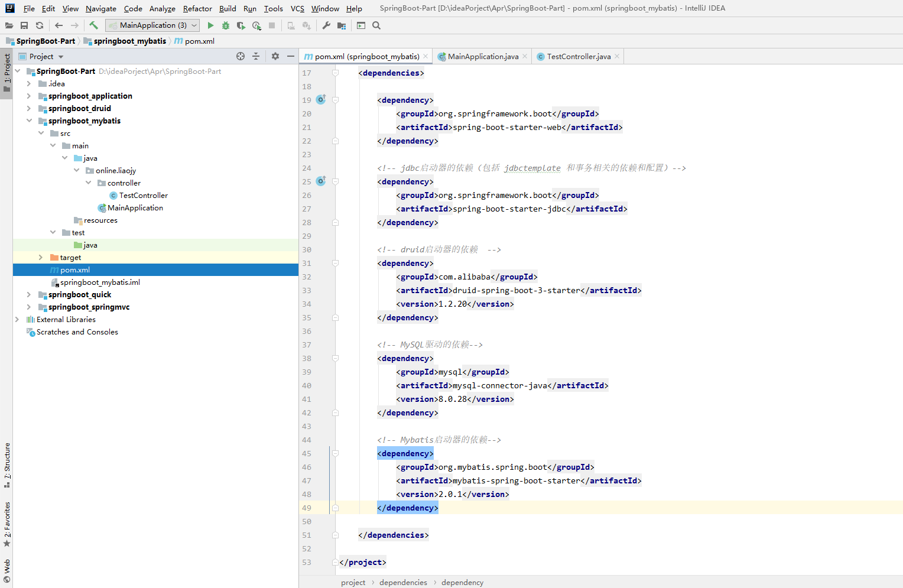The height and width of the screenshot is (588, 903).
Task: Click locate target icon in Project panel
Action: 241,56
